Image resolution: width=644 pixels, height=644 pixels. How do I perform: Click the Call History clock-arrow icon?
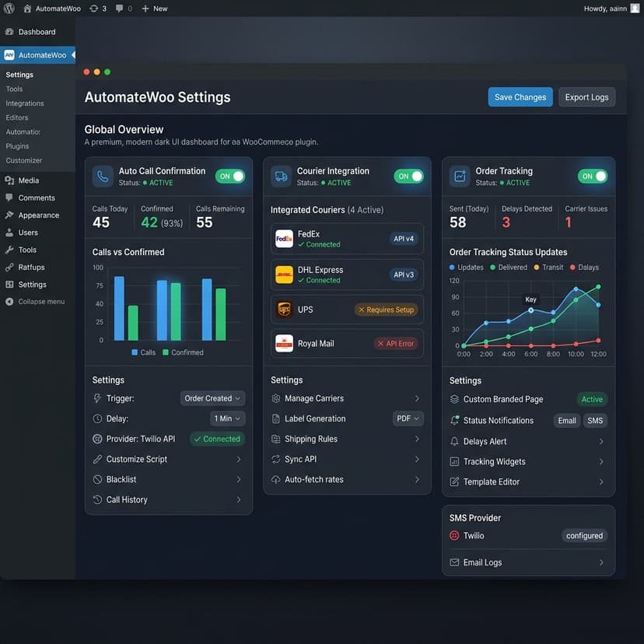point(97,499)
